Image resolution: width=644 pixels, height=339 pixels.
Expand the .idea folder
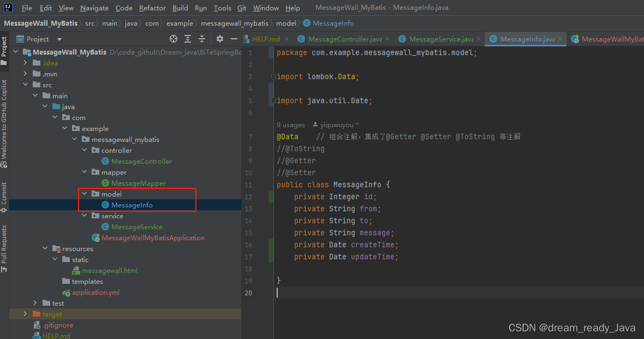(26, 63)
